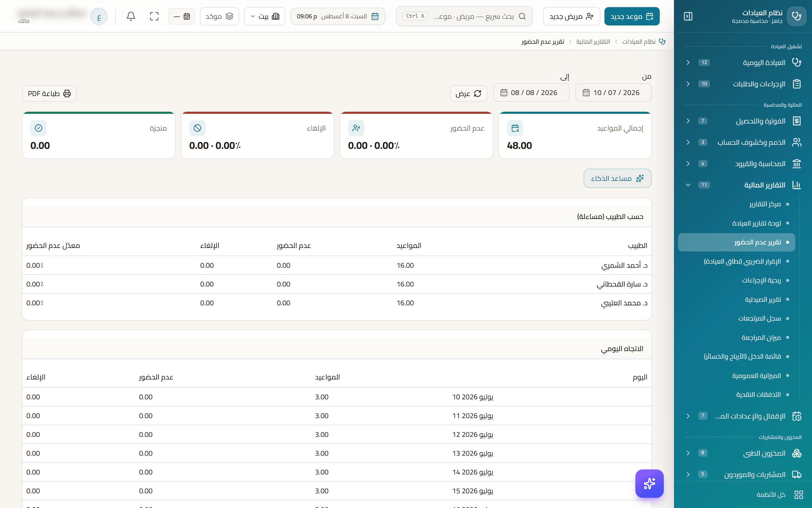Expand الذمم وكشوف الحساب chevron

click(688, 142)
